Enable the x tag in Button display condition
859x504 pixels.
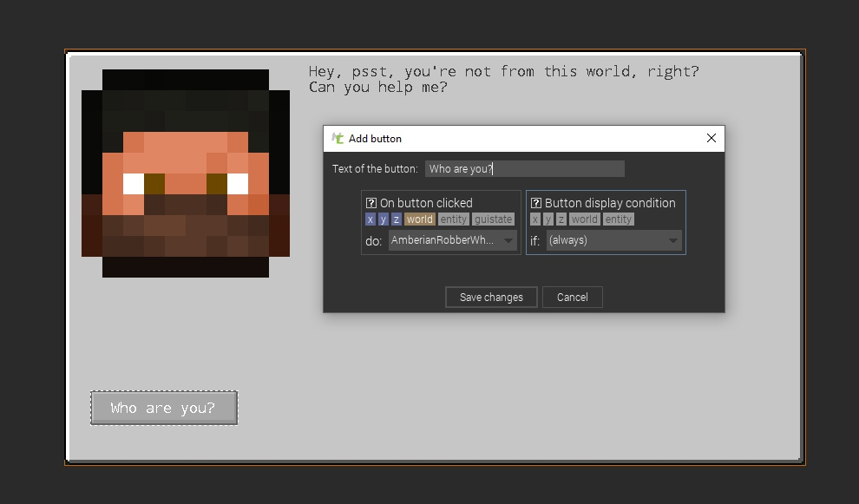coord(534,219)
